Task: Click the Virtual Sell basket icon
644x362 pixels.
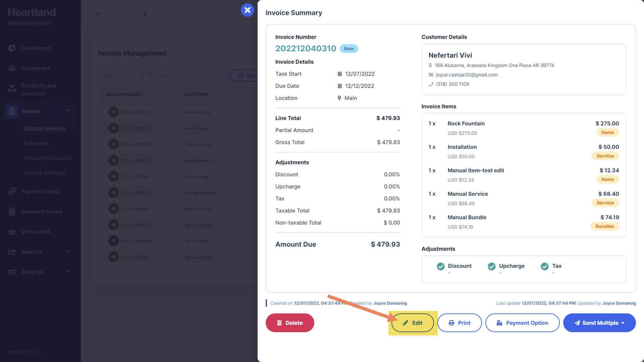Action: point(12,232)
